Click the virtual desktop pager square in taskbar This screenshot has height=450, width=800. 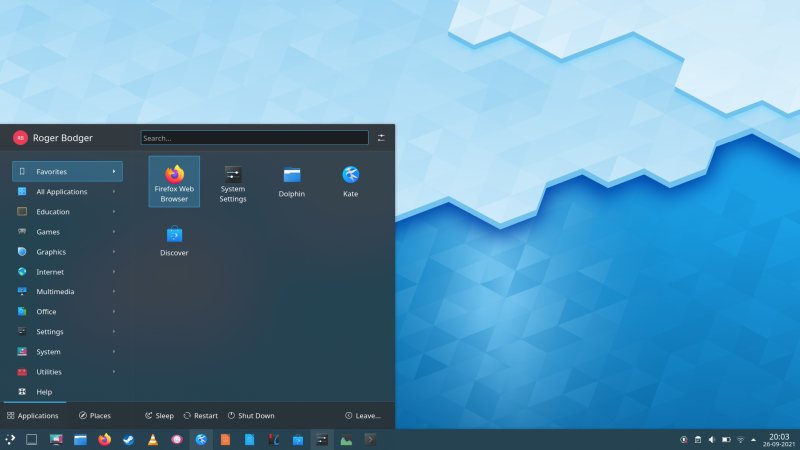32,439
